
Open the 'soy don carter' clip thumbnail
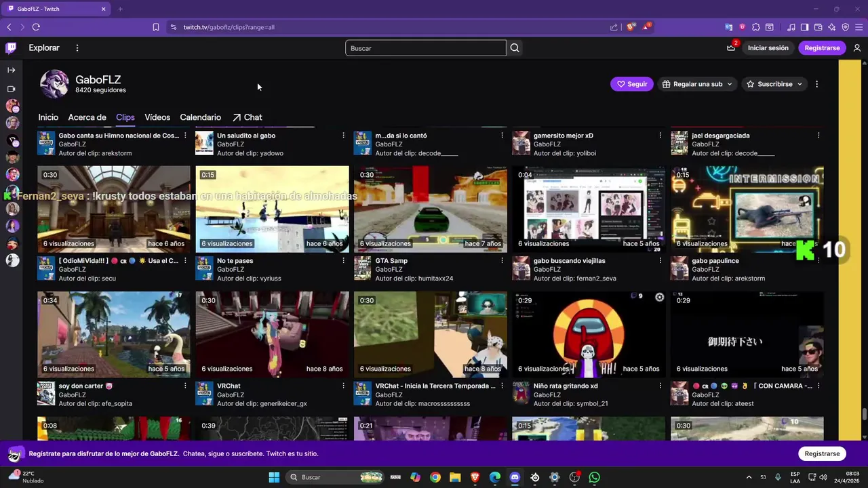point(114,335)
